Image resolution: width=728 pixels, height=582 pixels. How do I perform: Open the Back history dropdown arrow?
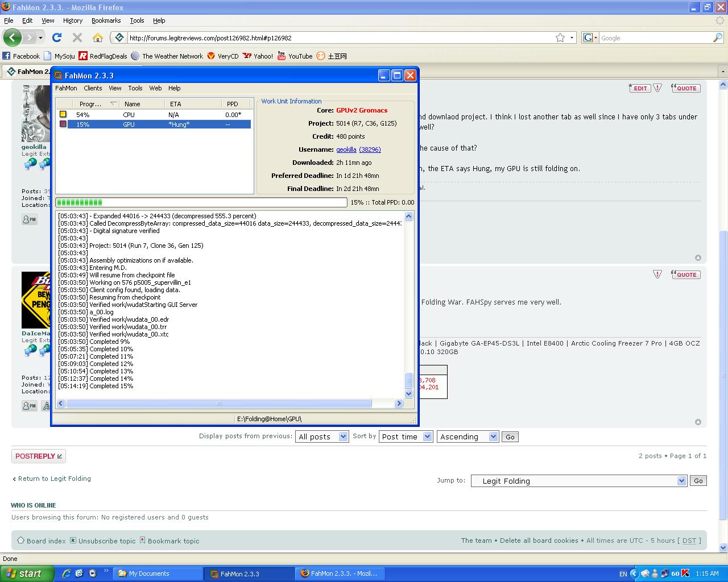point(41,38)
